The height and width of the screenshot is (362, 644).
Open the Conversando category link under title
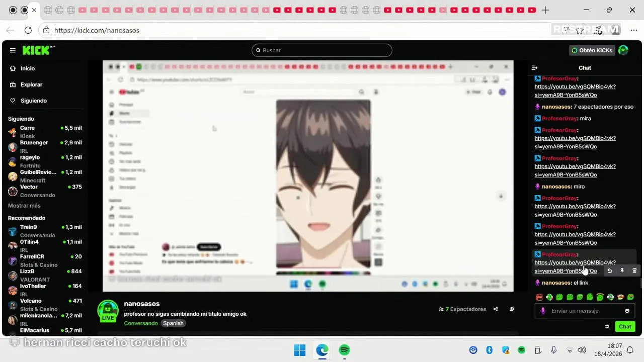tap(141, 323)
